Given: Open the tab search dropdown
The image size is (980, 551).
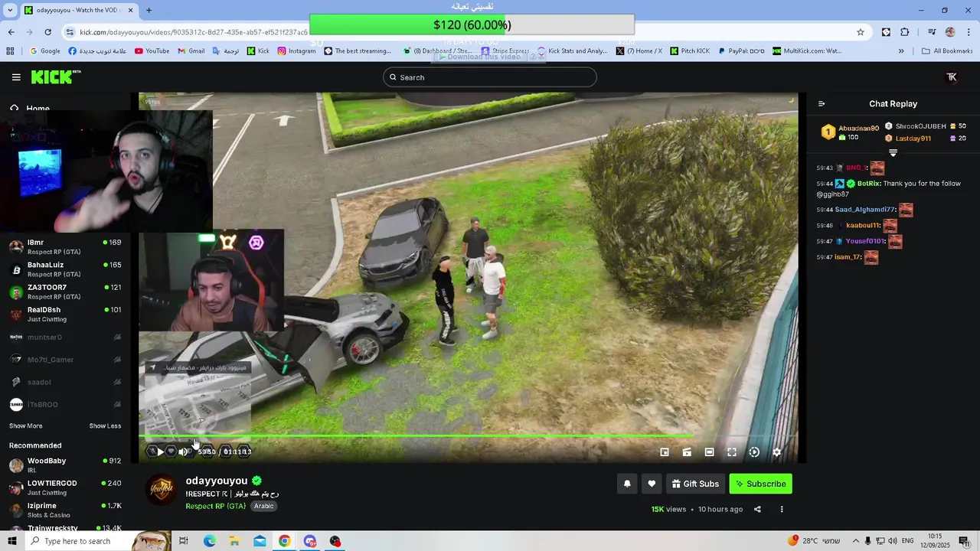Looking at the screenshot, I should [x=10, y=10].
